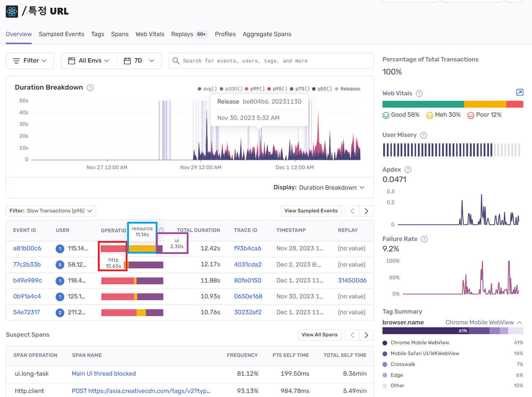Click help icon next to Duration Breakdown
The image size is (532, 397).
pos(90,87)
